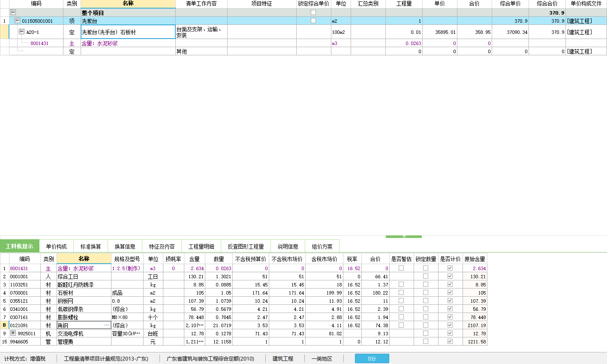Click the 1:2.5(制作) specification cell

(x=127, y=268)
